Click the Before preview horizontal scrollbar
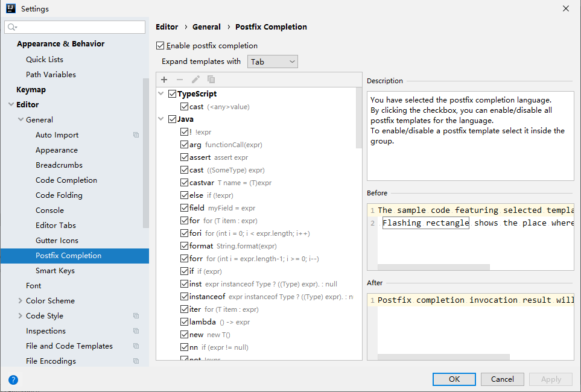This screenshot has width=581, height=392. click(434, 267)
